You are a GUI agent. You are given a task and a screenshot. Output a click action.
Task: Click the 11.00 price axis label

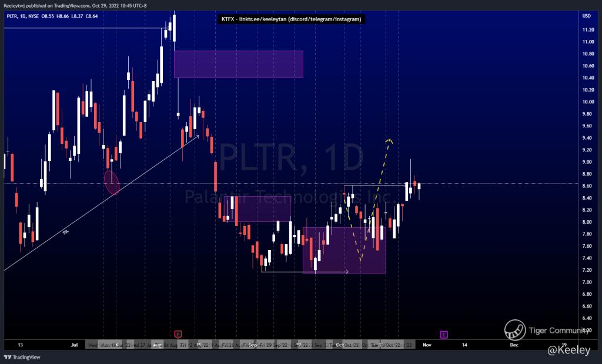point(588,42)
